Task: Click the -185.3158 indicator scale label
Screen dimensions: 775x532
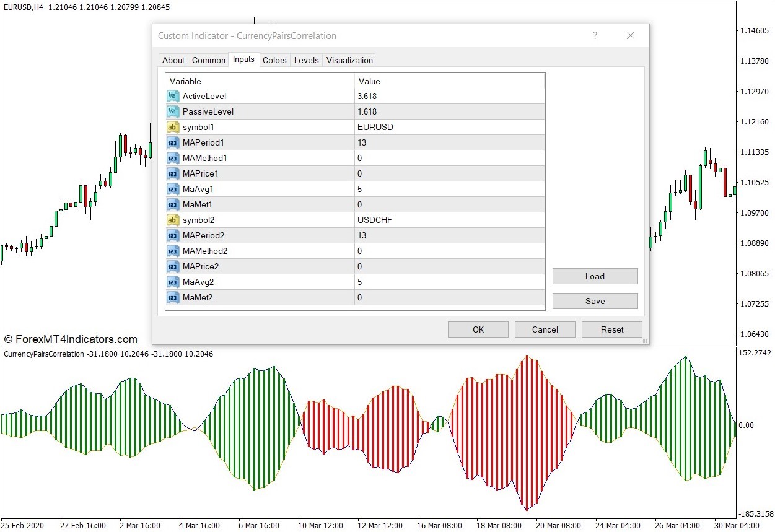Action: pyautogui.click(x=755, y=513)
